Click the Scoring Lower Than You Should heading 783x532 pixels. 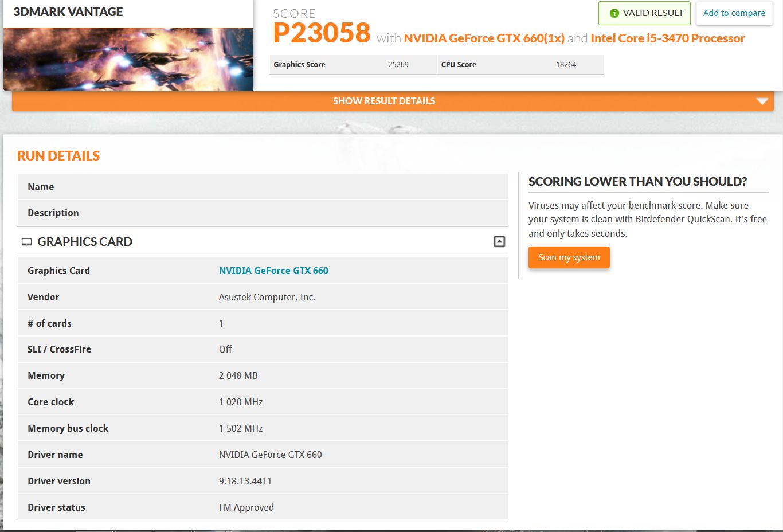tap(638, 182)
